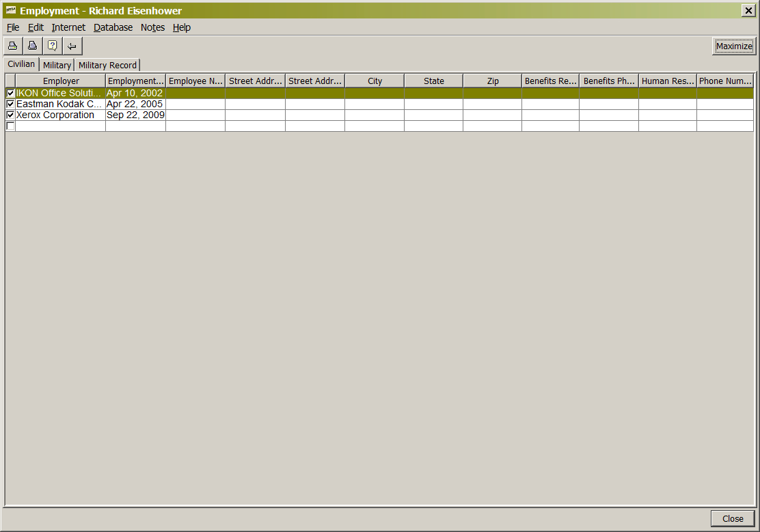Click the Sep 22, 2009 date cell

(136, 115)
